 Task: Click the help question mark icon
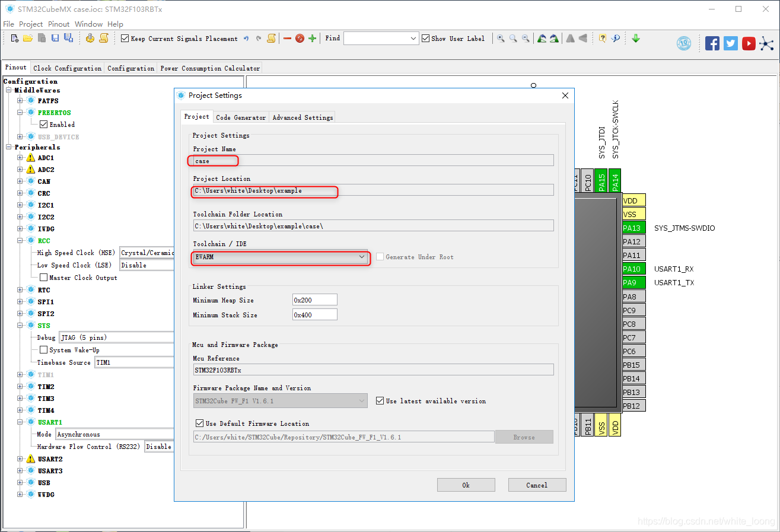pos(603,39)
